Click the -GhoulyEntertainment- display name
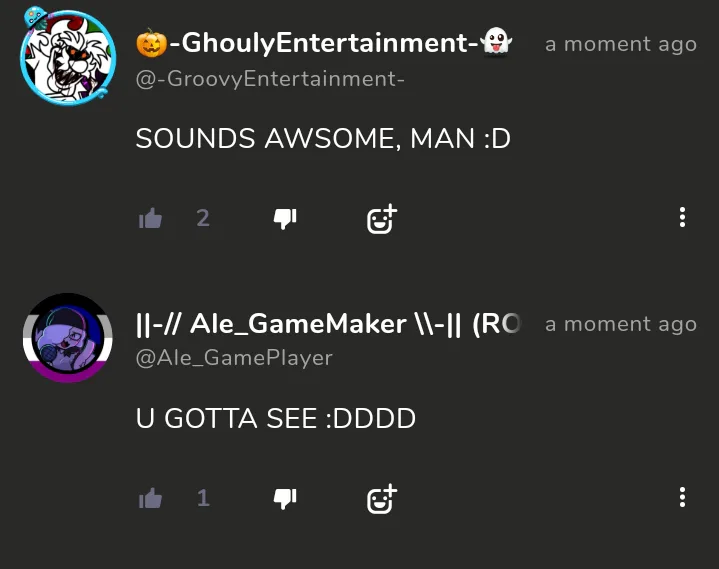Viewport: 719px width, 569px height. [x=324, y=43]
